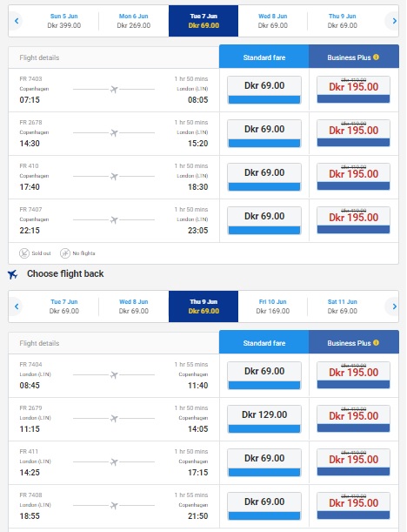Choose Dkr 129.00 standard fare for FR 2679
The height and width of the screenshot is (532, 407).
[264, 419]
